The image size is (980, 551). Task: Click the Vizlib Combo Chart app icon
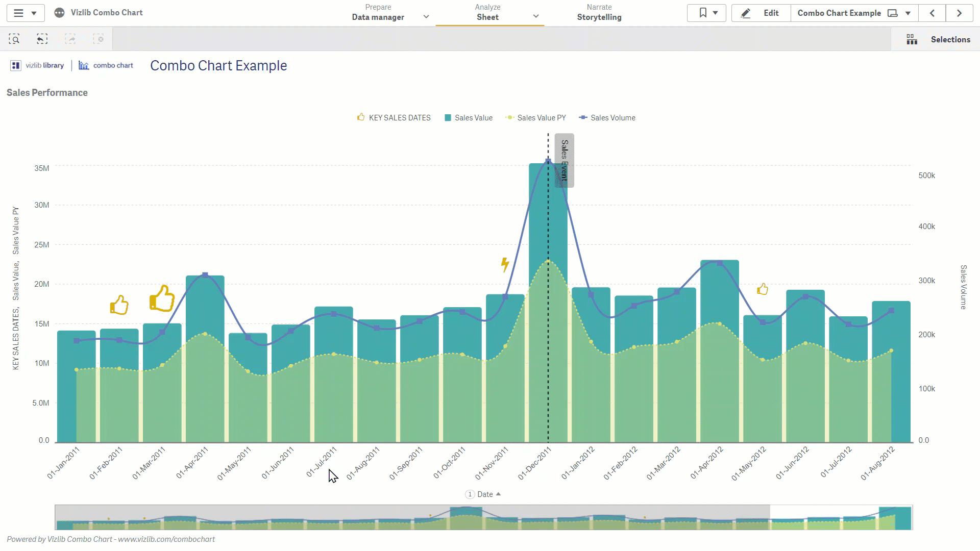[x=59, y=13]
